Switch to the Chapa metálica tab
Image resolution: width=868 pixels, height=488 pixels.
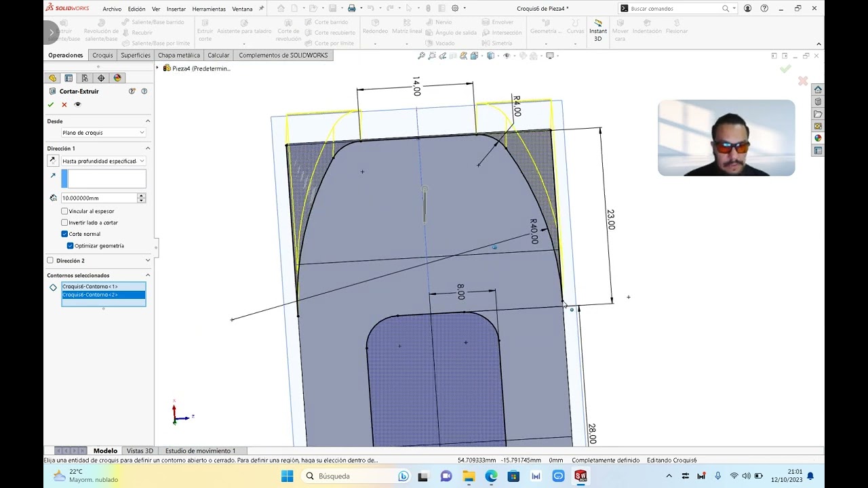point(179,55)
